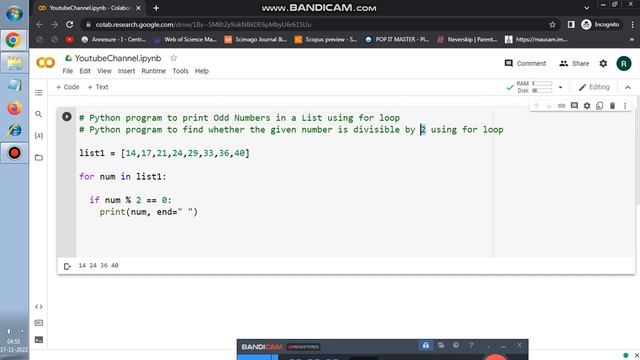
Task: Open the View menu
Action: click(x=104, y=71)
